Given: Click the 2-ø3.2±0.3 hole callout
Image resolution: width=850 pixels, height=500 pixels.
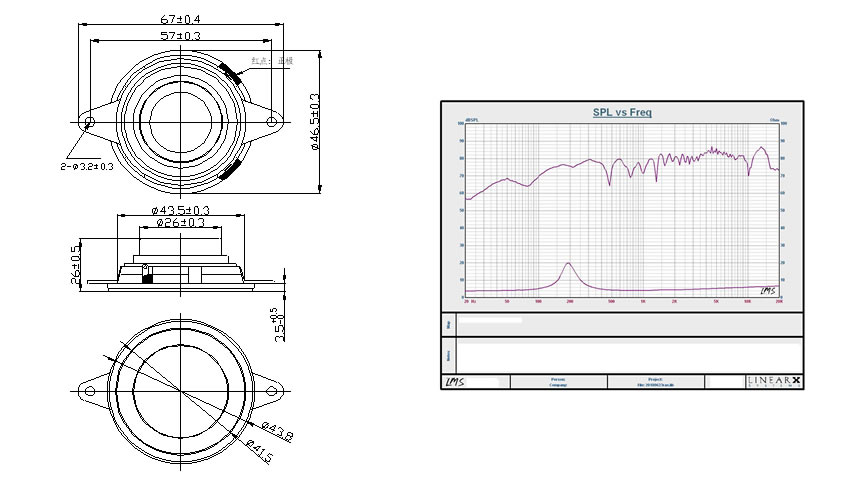Looking at the screenshot, I should click(x=87, y=166).
